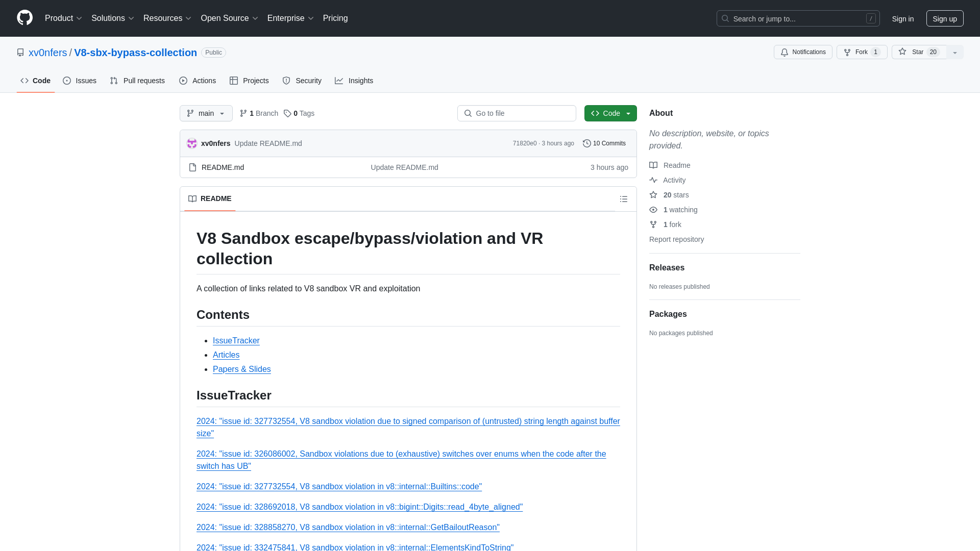Click the Go to file search box
980x551 pixels.
click(x=517, y=113)
